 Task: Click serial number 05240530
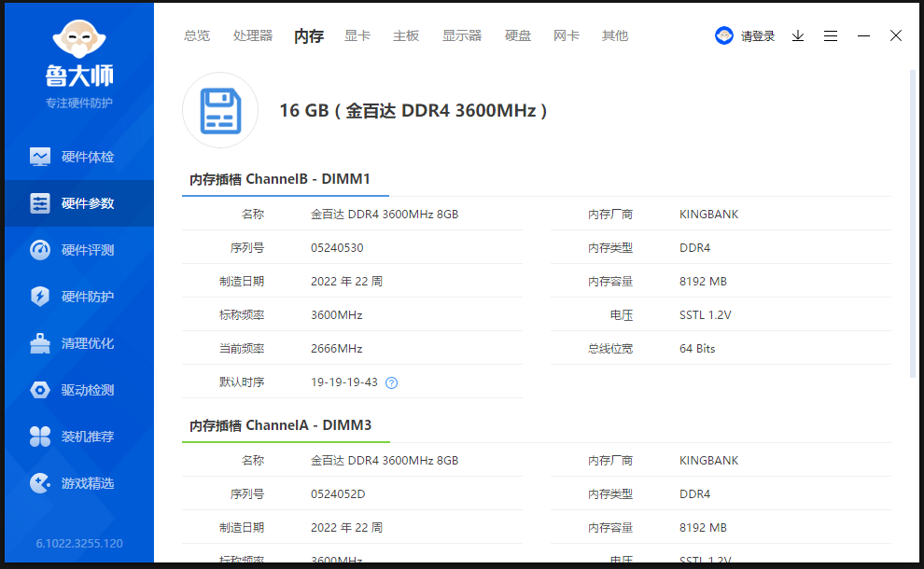click(337, 248)
